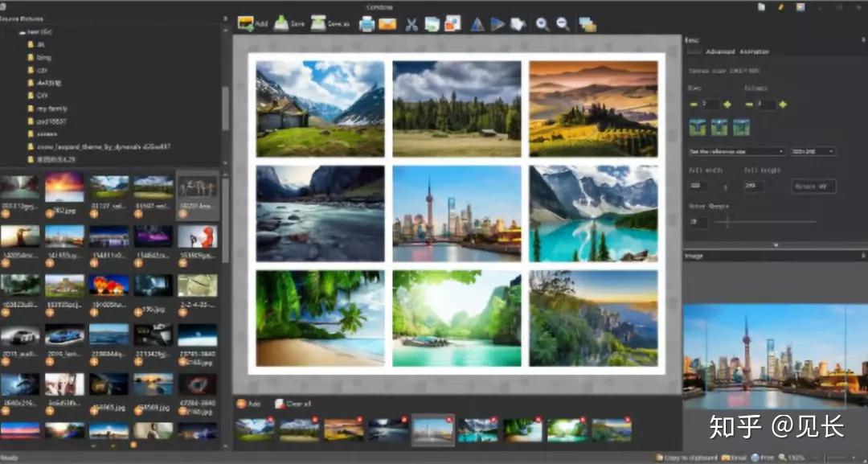Click the email envelope toolbar icon
Viewport: 868px width, 464px height.
point(387,24)
